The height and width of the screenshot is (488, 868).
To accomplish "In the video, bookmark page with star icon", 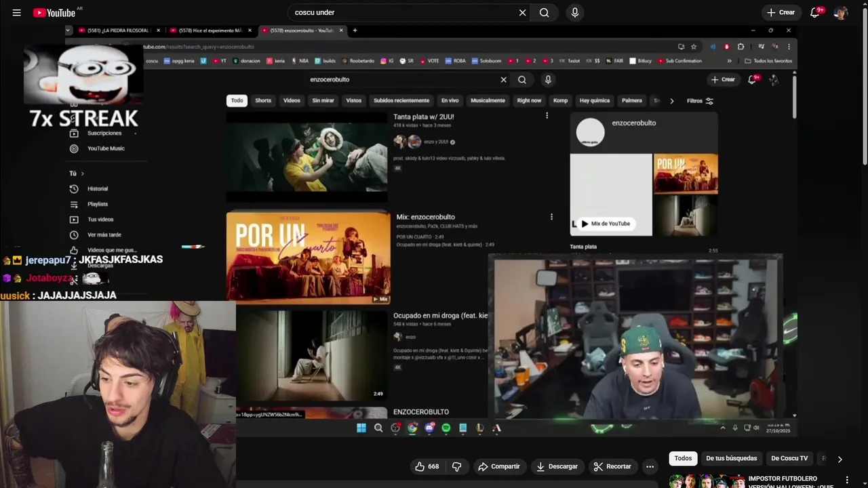I will pos(694,47).
